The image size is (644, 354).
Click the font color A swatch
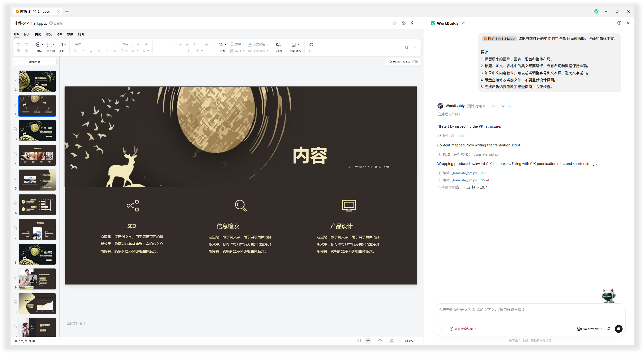click(x=144, y=51)
